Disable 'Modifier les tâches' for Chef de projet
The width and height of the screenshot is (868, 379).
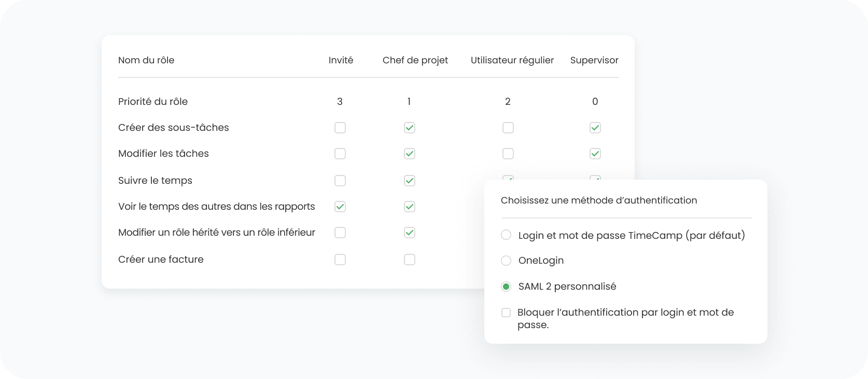(410, 154)
